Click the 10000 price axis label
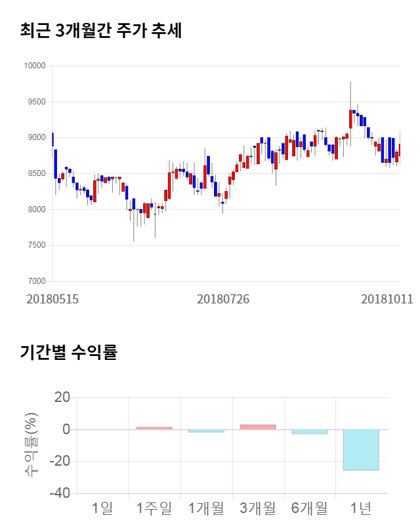 (34, 66)
